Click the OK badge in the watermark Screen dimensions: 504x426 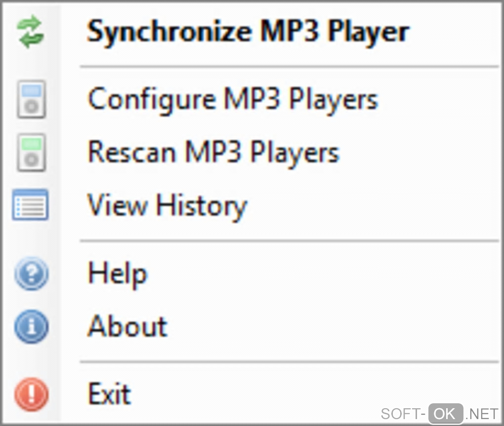(x=446, y=414)
